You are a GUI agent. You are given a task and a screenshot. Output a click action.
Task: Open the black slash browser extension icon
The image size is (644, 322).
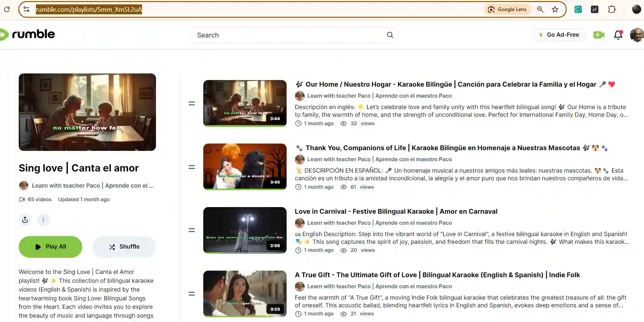(595, 9)
